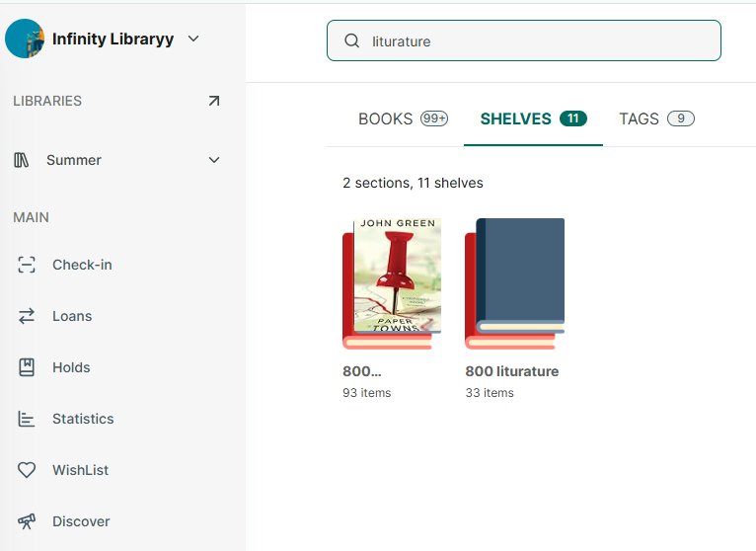Open the blue book shelf thumbnail
The height and width of the screenshot is (551, 756).
(514, 283)
